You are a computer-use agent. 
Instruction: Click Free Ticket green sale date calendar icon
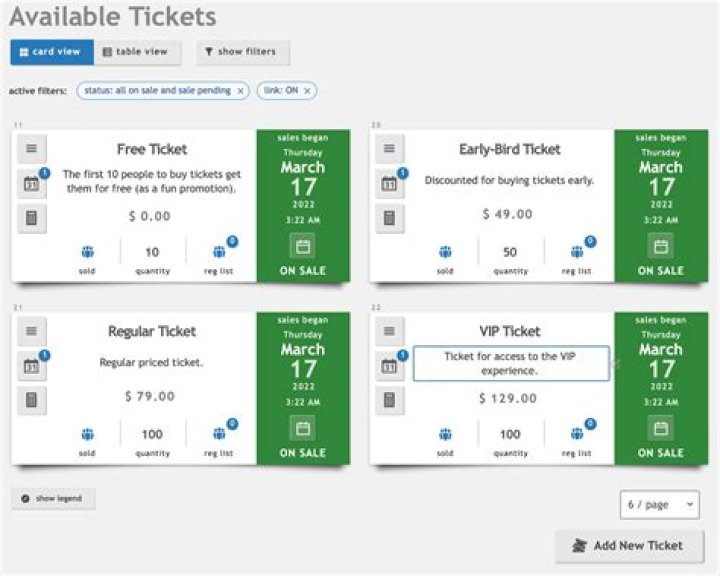pos(303,247)
